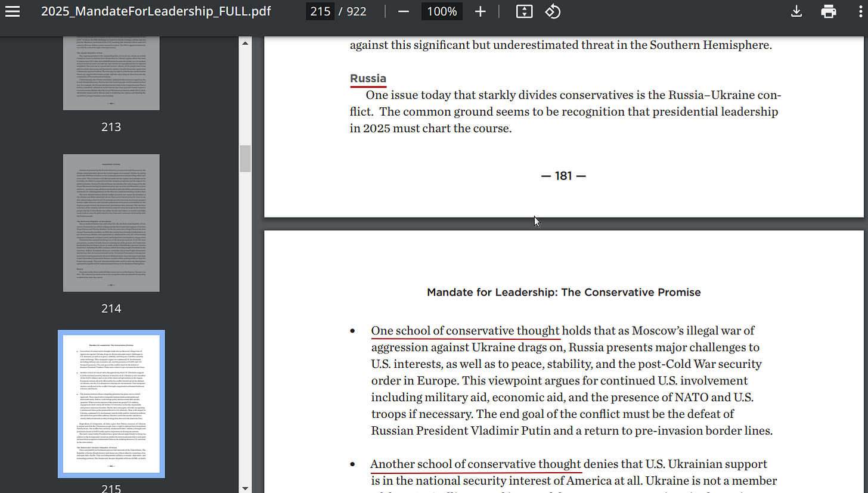Click the thumbnail panel scroll down arrow
The width and height of the screenshot is (868, 493).
tap(245, 487)
